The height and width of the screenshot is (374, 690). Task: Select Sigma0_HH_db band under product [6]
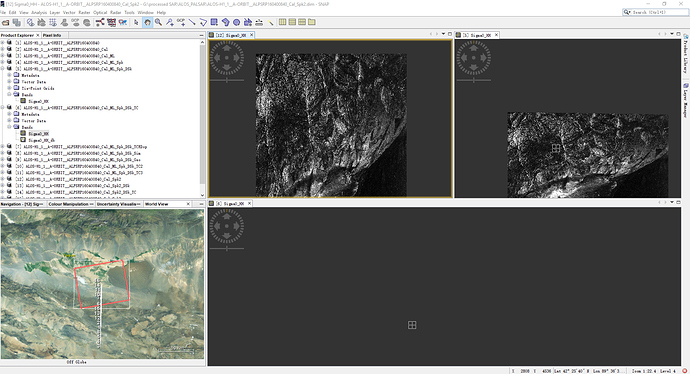pos(41,140)
